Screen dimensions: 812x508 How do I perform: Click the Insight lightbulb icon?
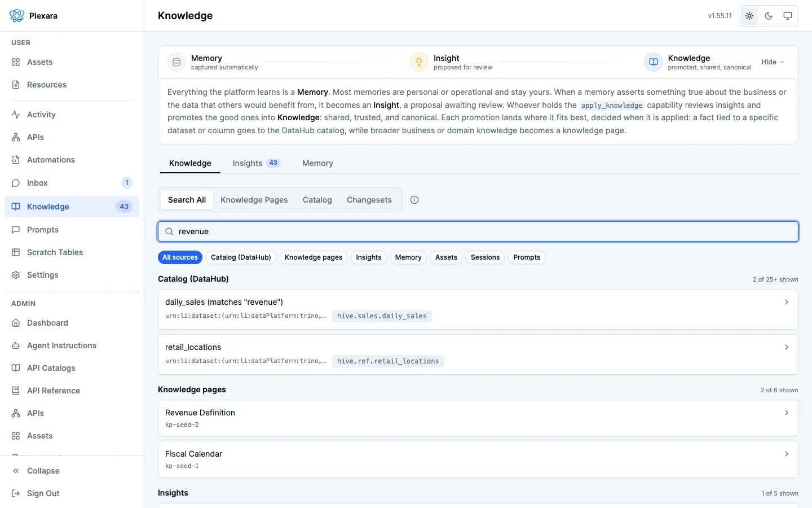(x=419, y=62)
